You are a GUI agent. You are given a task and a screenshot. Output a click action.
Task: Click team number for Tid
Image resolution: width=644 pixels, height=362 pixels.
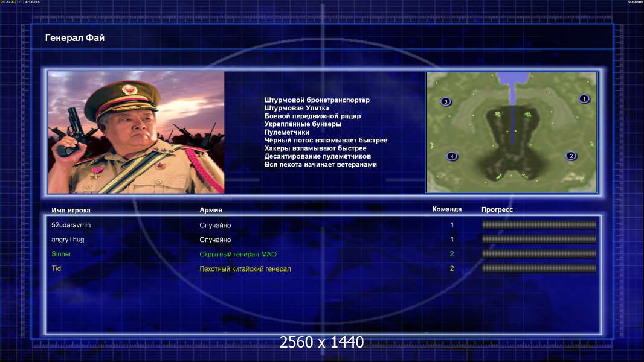point(452,268)
